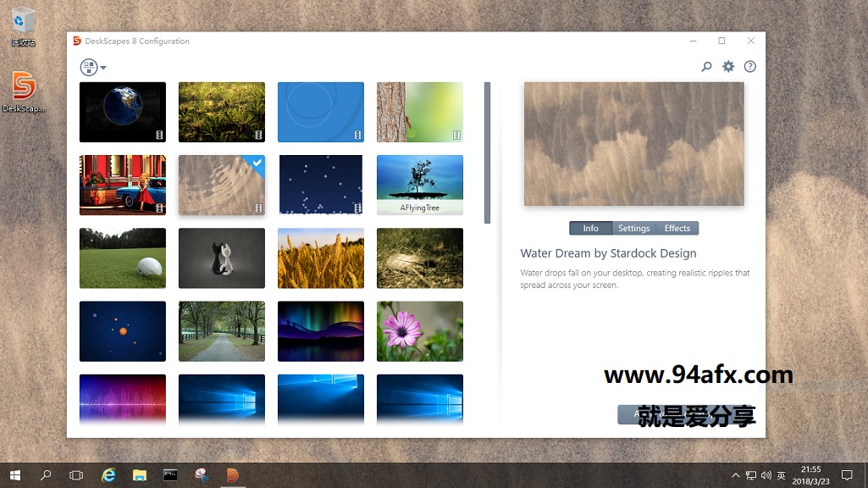Switch to the Info tab

[590, 228]
